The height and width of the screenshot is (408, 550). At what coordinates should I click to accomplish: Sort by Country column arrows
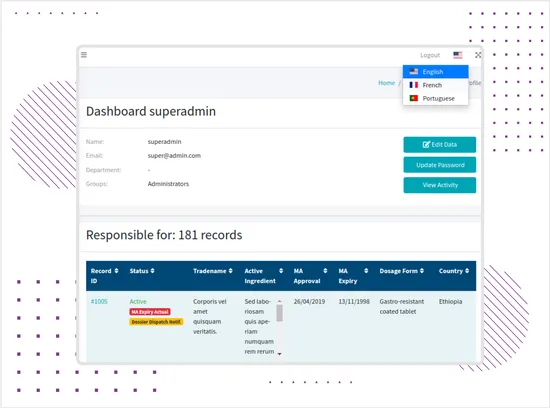tap(467, 271)
